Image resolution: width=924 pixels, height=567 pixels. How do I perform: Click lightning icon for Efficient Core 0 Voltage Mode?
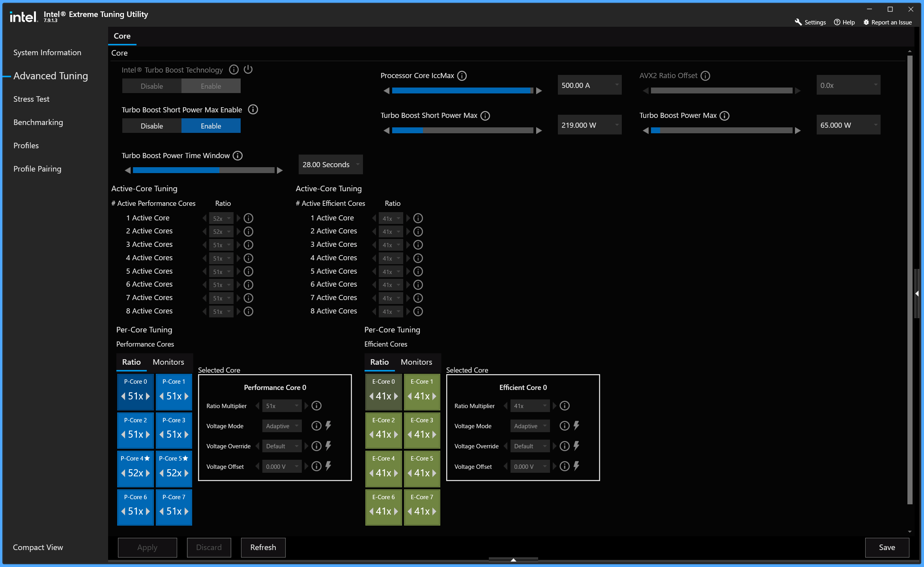pos(576,425)
